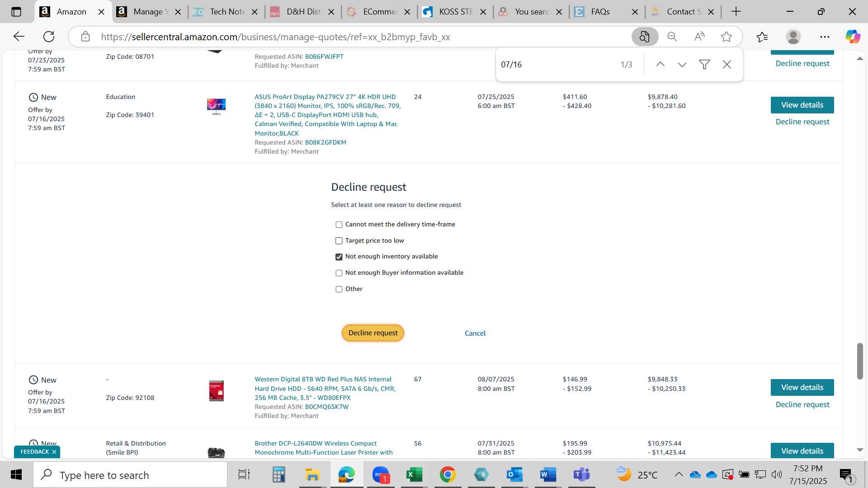
Task: View site information lock icon
Action: point(85,37)
